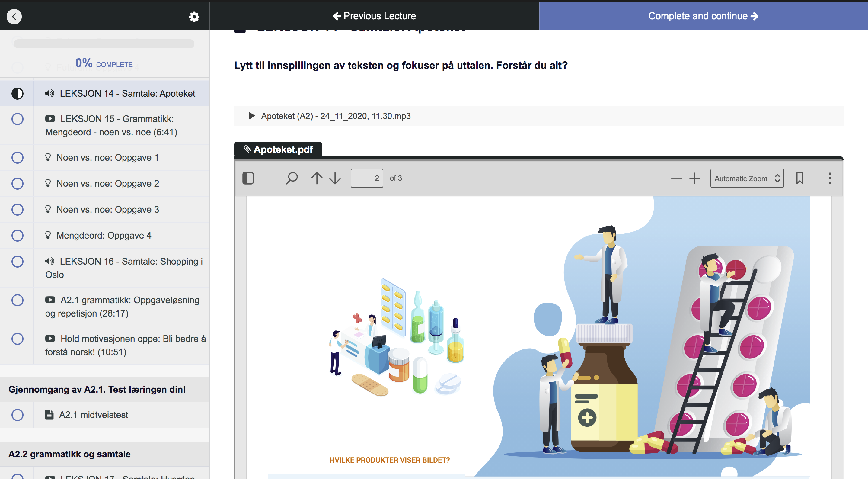The width and height of the screenshot is (868, 479).
Task: Click the audio icon beside LEKSJON 14
Action: click(x=49, y=93)
